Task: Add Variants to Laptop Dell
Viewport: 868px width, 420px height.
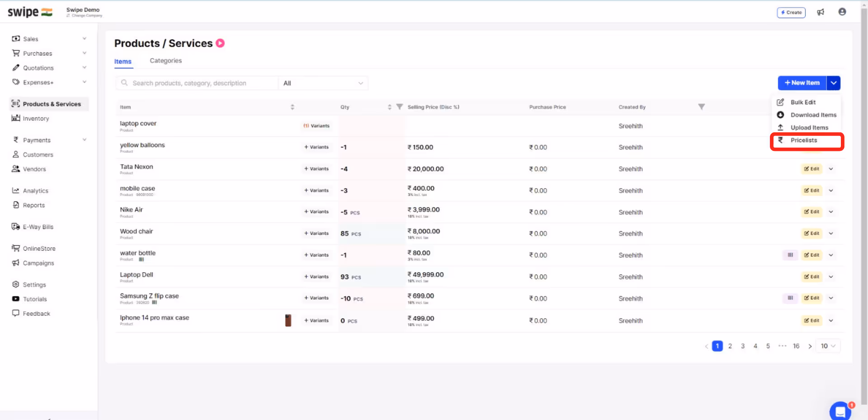Action: click(316, 277)
